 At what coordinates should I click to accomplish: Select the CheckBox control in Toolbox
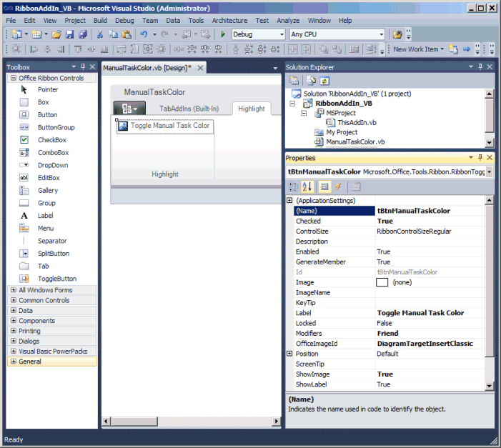point(51,140)
